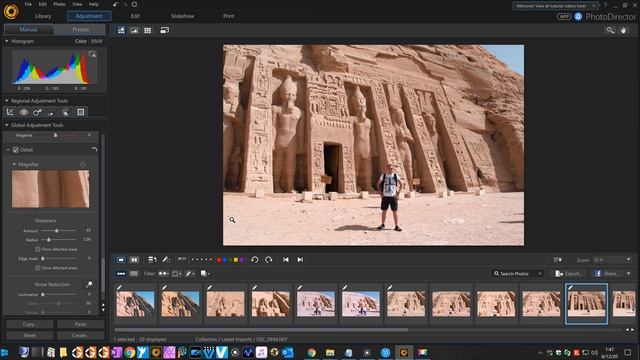Switch to the Slideshow module
This screenshot has height=360, width=640.
click(182, 16)
